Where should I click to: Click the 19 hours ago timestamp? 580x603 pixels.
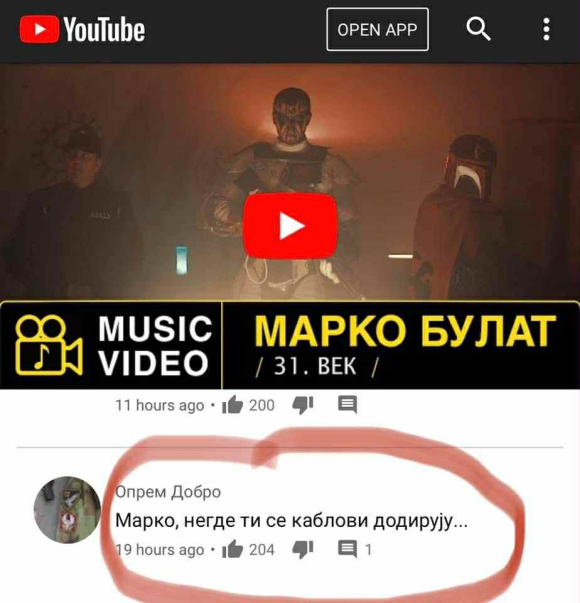[160, 550]
